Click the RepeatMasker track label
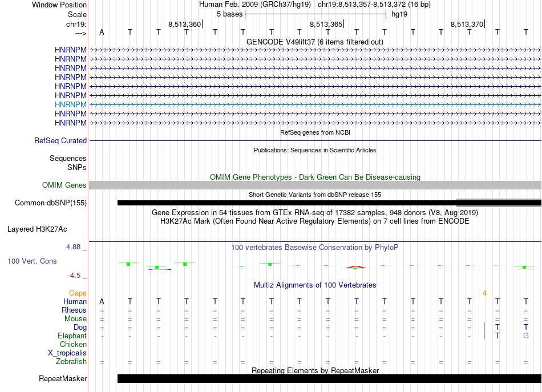Viewport: 542px width, 392px height. (x=63, y=378)
